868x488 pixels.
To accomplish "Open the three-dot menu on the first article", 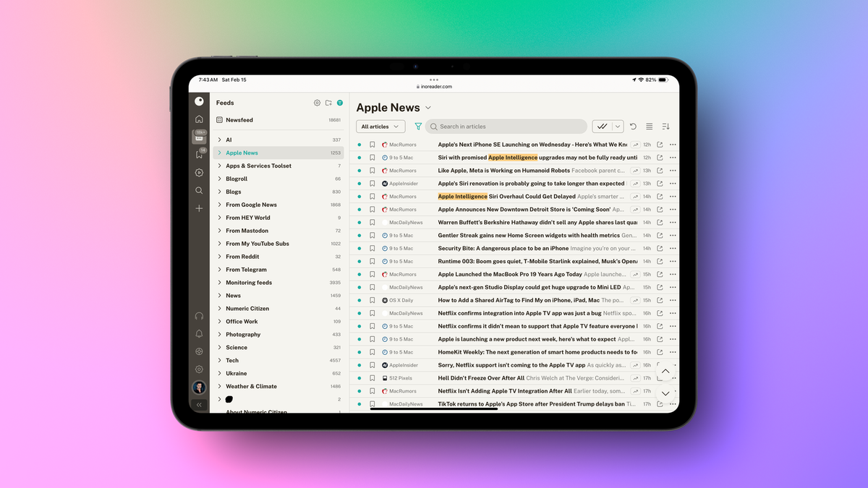I will point(673,145).
